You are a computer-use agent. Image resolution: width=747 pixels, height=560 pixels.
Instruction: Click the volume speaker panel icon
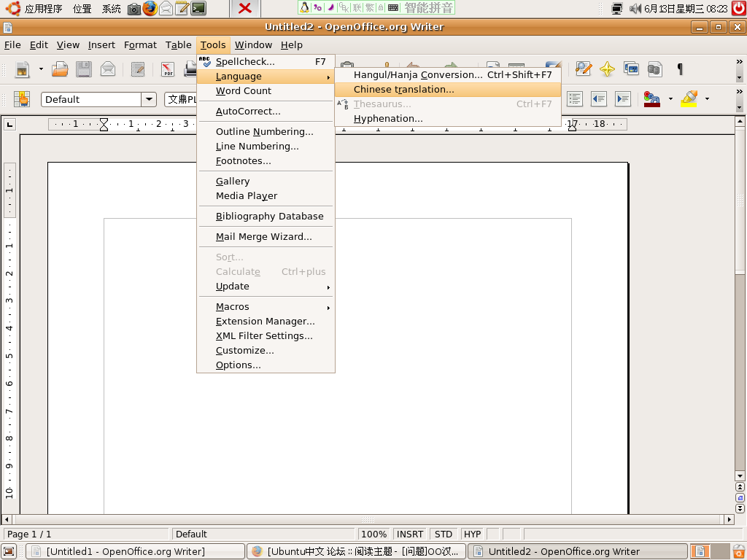(635, 9)
